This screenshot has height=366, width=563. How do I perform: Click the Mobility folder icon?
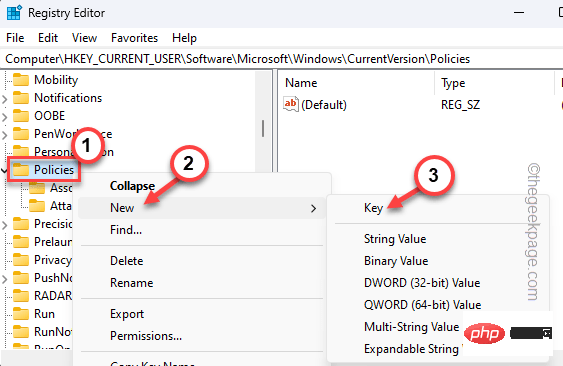pyautogui.click(x=21, y=80)
